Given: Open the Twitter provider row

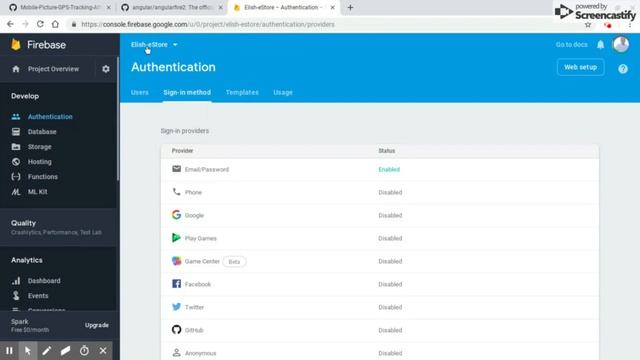Looking at the screenshot, I should pyautogui.click(x=380, y=307).
